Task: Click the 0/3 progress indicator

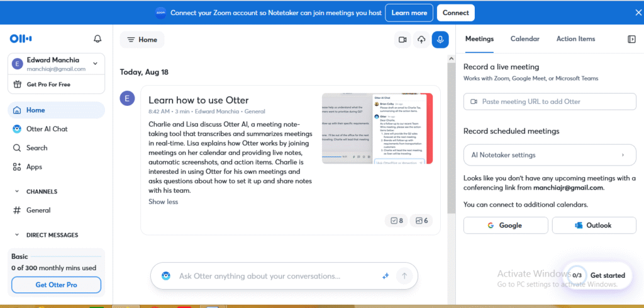Action: pos(577,275)
